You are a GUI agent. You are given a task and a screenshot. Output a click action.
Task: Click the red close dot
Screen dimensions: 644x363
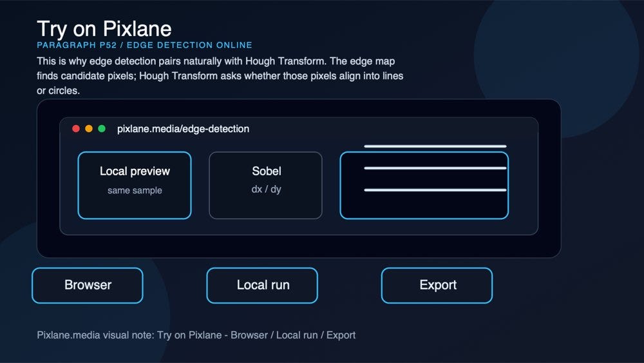coord(76,129)
